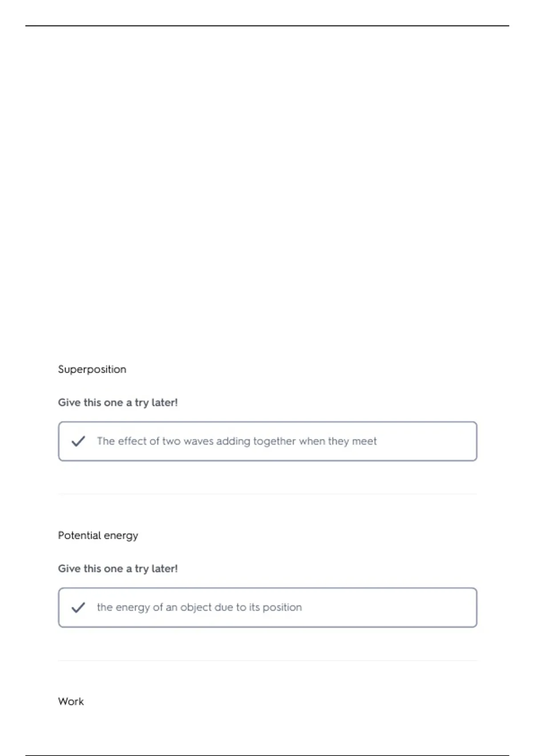Select the Superposition term heading
The image size is (534, 756).
[x=92, y=370]
